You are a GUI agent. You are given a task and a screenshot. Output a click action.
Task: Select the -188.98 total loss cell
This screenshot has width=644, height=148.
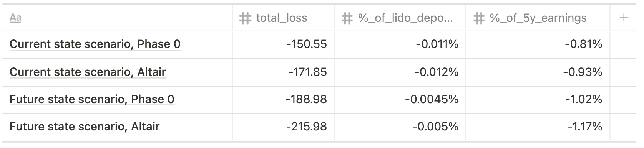pyautogui.click(x=284, y=99)
